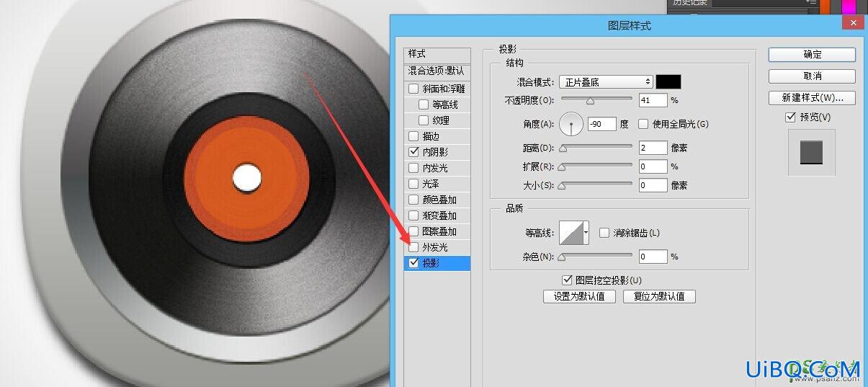Open 混合选项:默认 settings

point(437,71)
